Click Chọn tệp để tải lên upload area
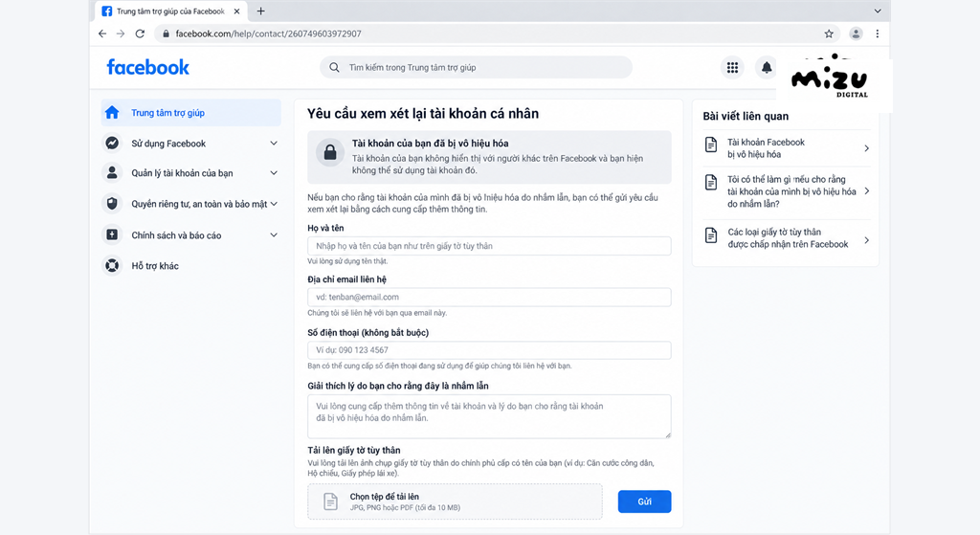Image resolution: width=980 pixels, height=535 pixels. 455,502
